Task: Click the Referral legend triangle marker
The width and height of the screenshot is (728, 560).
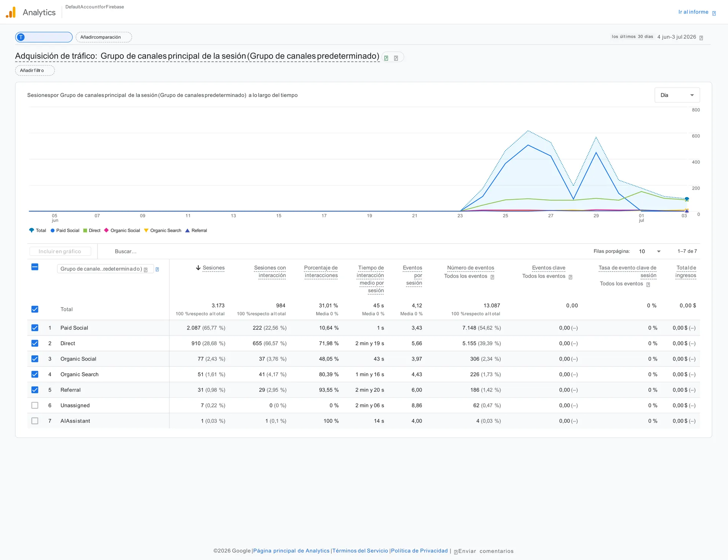Action: 187,231
